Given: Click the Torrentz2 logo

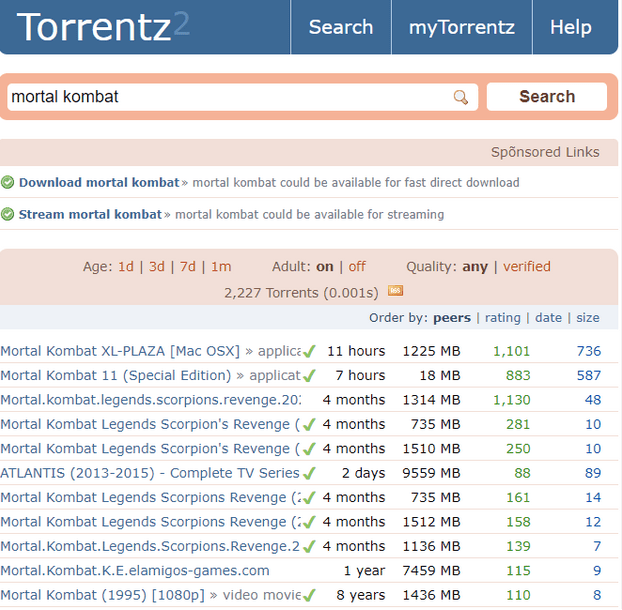Looking at the screenshot, I should pos(103,27).
